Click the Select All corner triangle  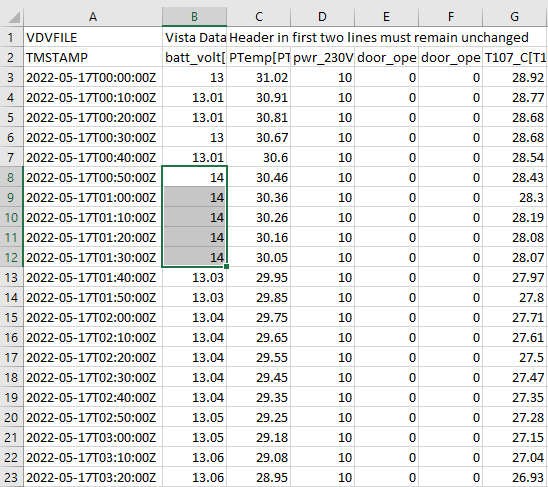(x=13, y=17)
